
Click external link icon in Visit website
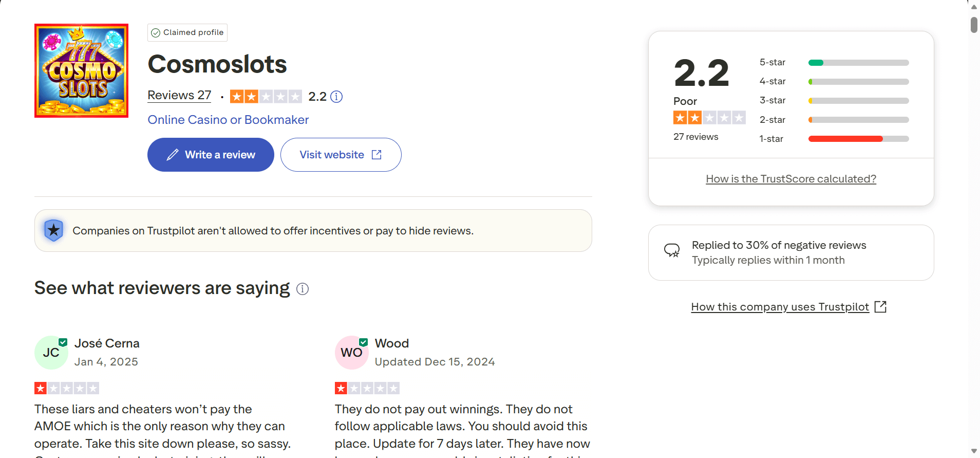[376, 155]
